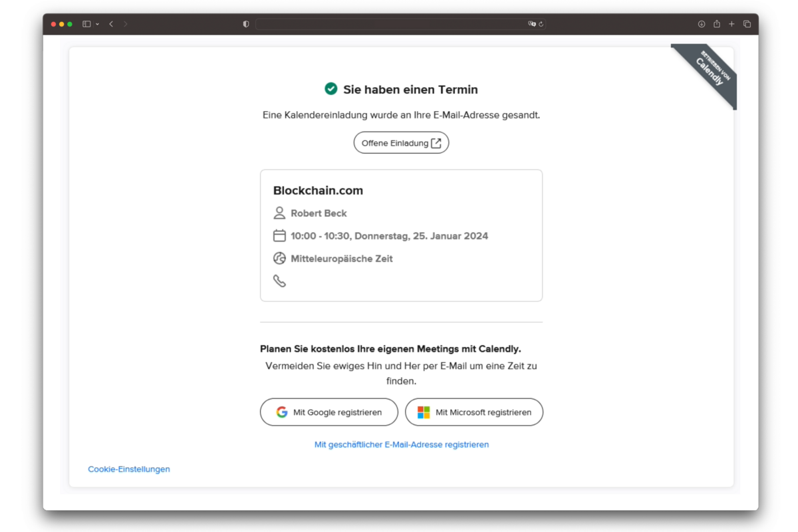The height and width of the screenshot is (532, 798).
Task: Click the person icon beside Robert Beck
Action: click(x=279, y=213)
